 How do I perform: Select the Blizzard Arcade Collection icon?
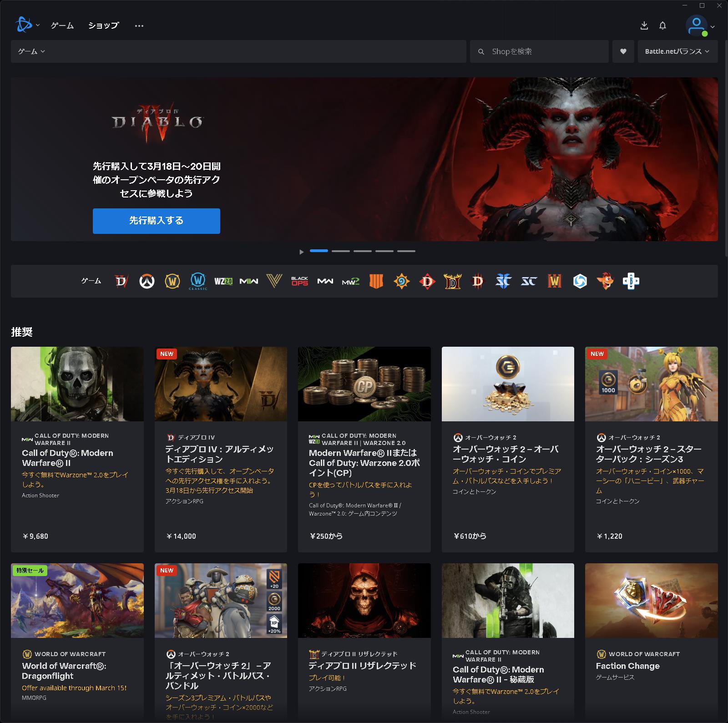click(631, 281)
